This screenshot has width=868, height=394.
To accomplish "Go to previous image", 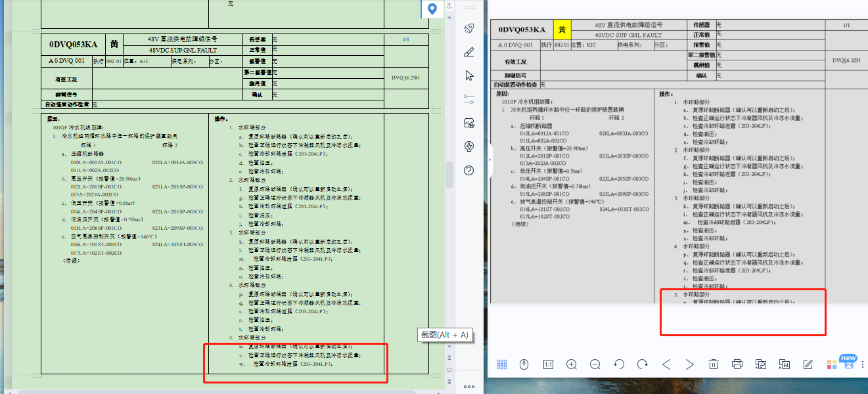I will click(x=666, y=364).
